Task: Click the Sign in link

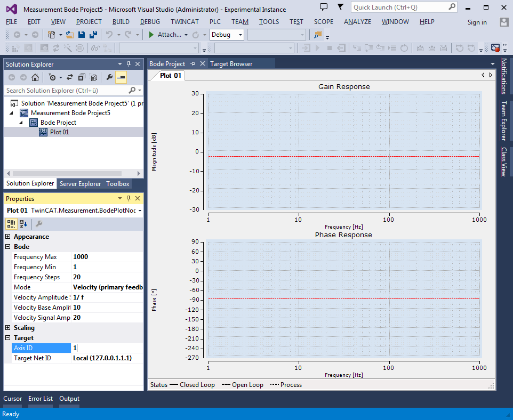Action: tap(477, 22)
